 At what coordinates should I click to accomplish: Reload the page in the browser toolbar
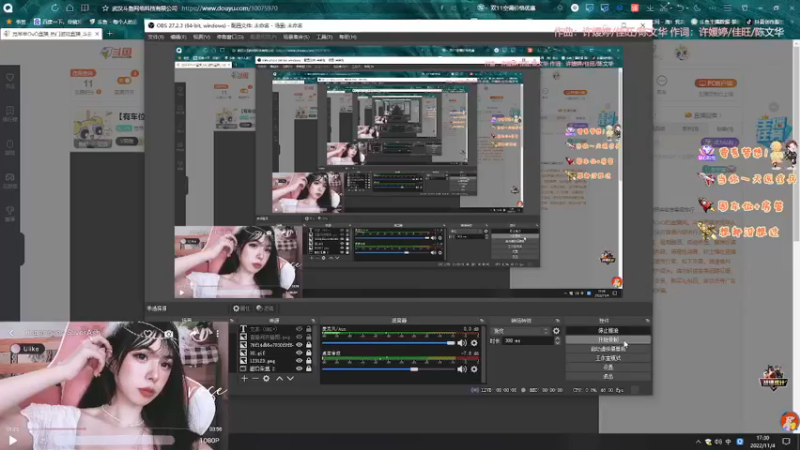pos(54,8)
